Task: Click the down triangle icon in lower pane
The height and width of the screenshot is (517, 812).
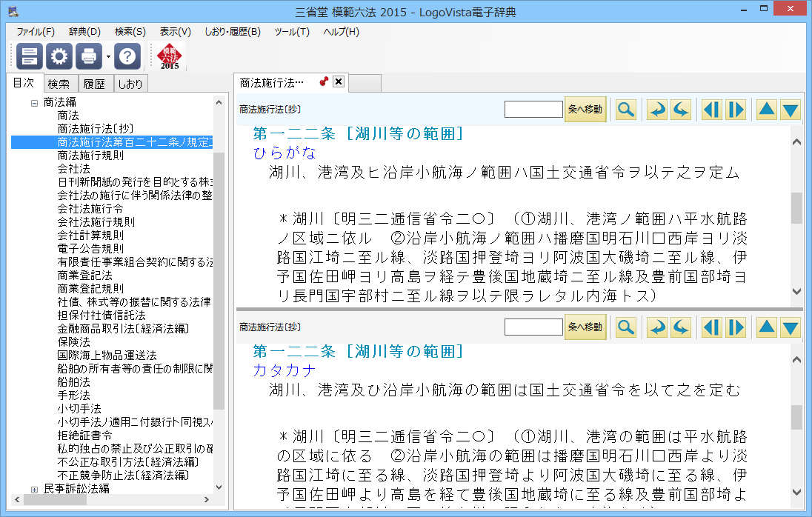Action: [791, 327]
